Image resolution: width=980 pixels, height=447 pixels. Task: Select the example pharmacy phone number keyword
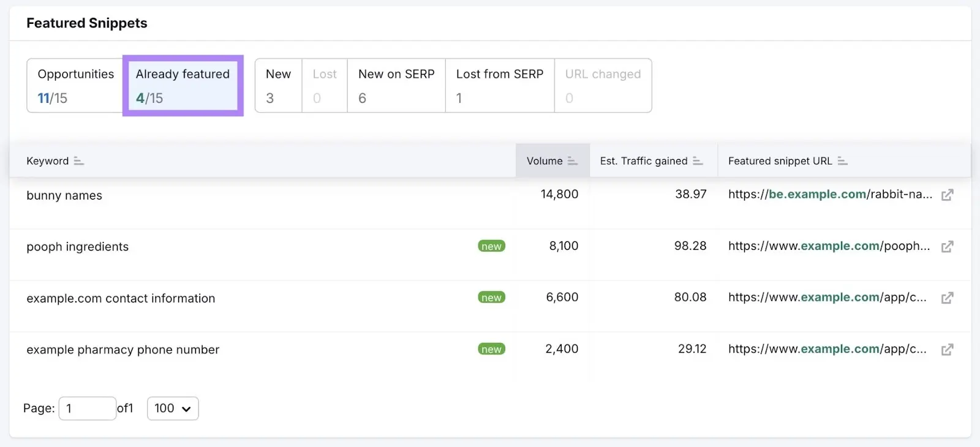[x=123, y=350]
